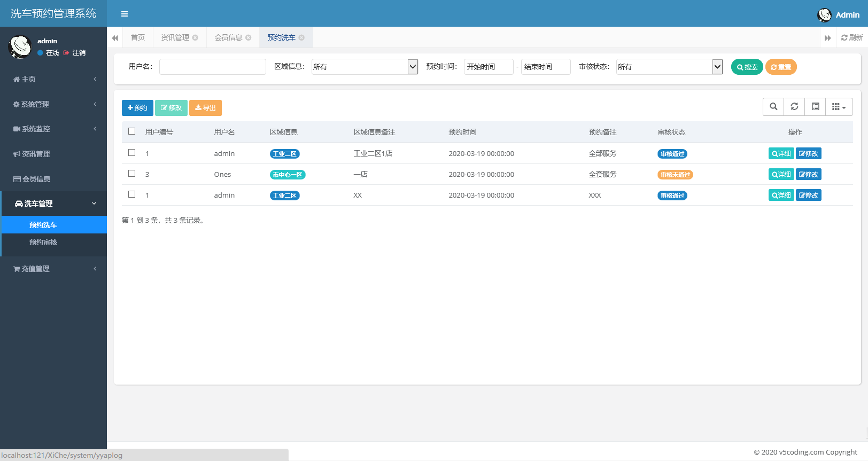
Task: Close the 资讯管理 tab
Action: 195,37
